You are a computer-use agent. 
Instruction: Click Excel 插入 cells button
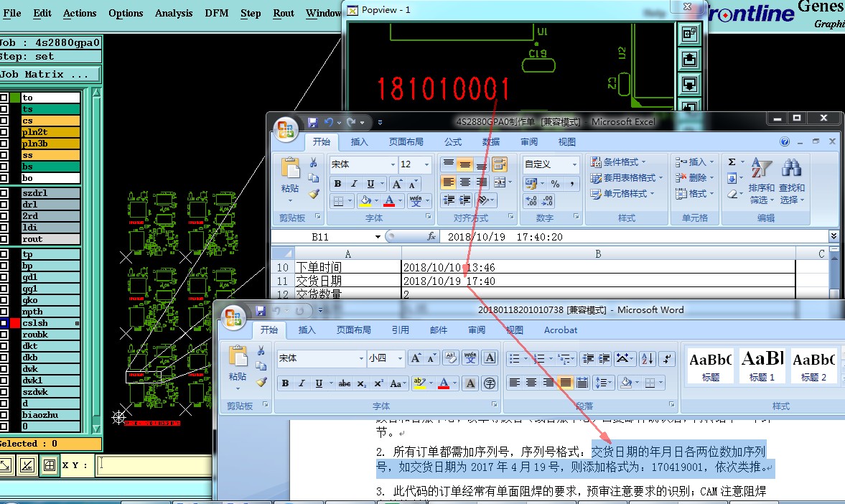[x=695, y=162]
